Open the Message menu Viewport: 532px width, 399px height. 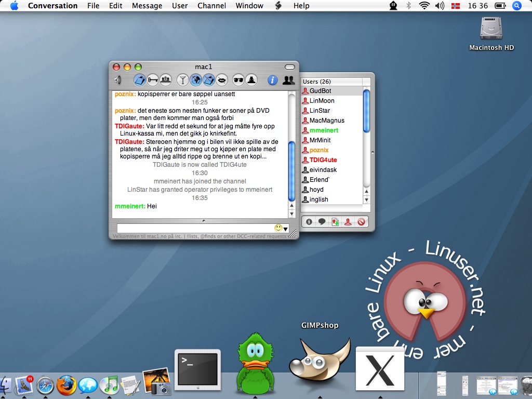click(x=147, y=6)
